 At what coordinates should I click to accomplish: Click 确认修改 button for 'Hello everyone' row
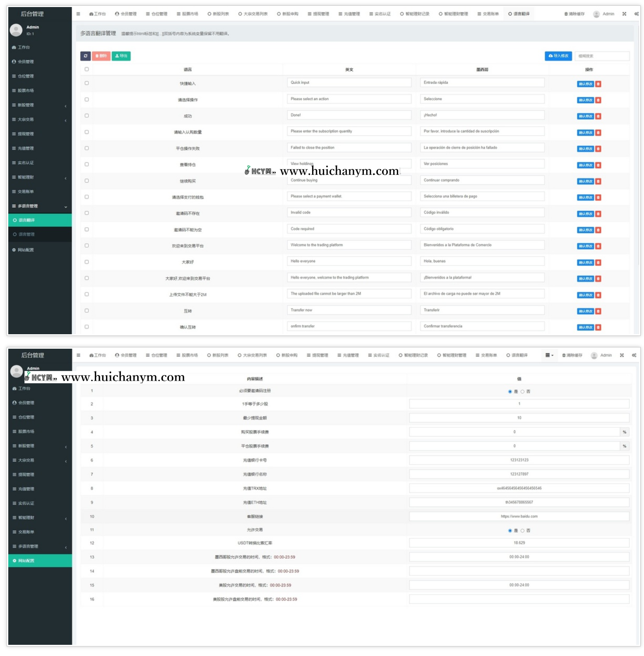pyautogui.click(x=585, y=263)
